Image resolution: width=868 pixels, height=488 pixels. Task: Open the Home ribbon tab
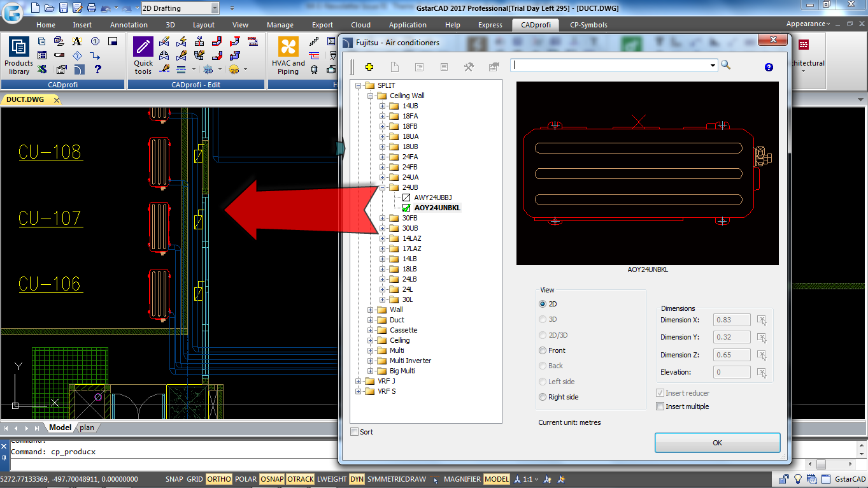point(46,25)
